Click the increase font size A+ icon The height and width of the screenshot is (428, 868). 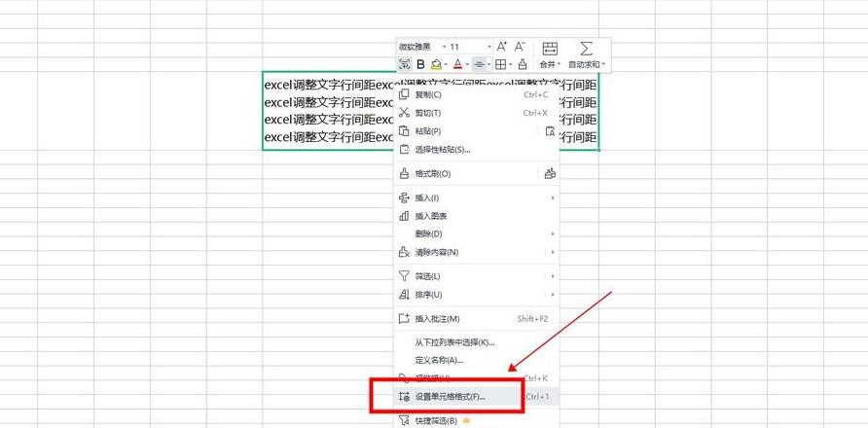[501, 47]
